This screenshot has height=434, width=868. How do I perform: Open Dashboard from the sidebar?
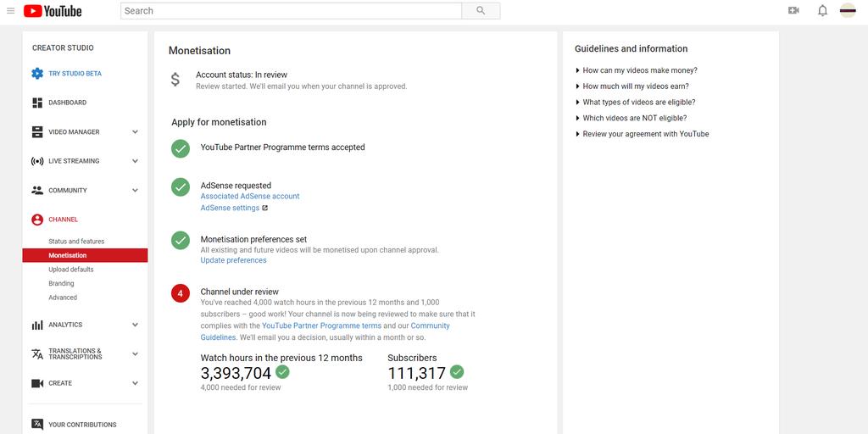[67, 103]
